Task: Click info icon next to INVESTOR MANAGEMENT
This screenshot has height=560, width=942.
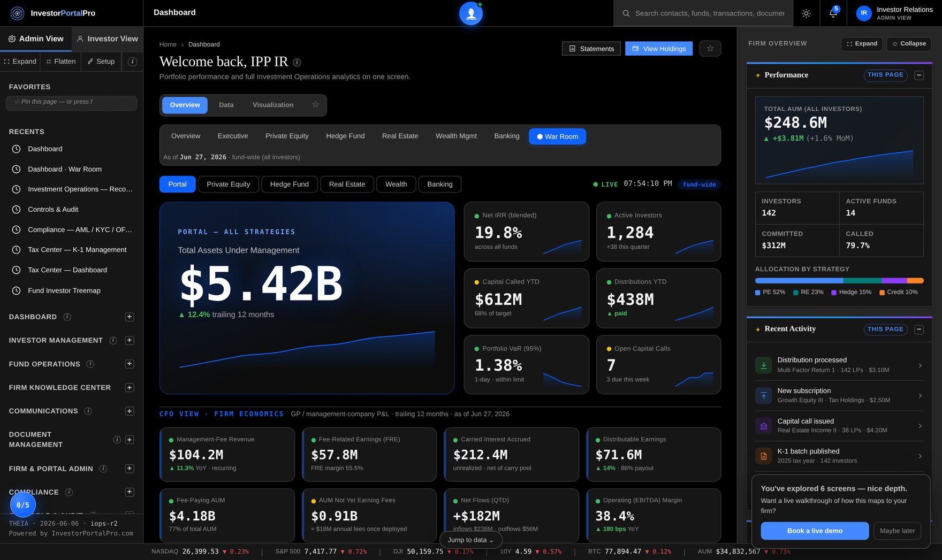Action: 113,340
